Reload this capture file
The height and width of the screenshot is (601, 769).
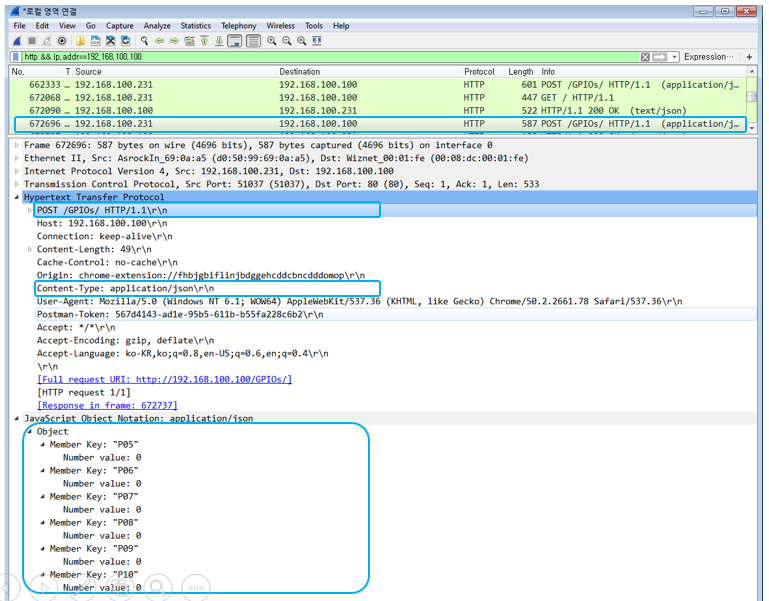(x=126, y=41)
